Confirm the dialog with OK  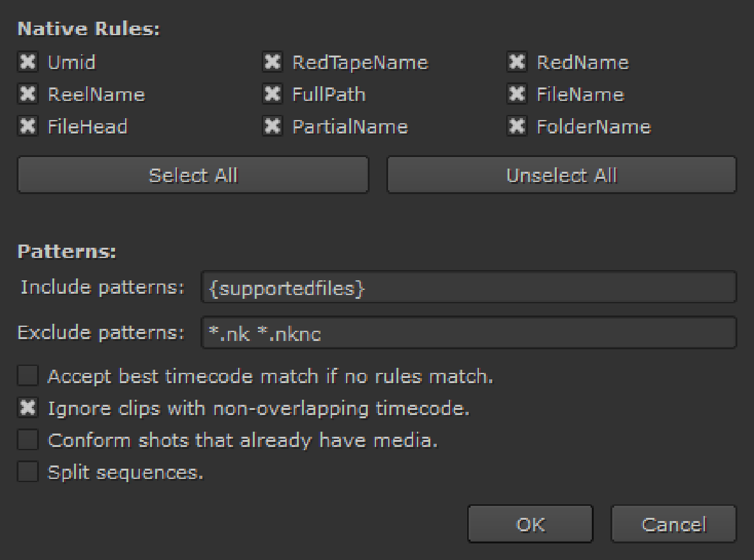coord(530,524)
